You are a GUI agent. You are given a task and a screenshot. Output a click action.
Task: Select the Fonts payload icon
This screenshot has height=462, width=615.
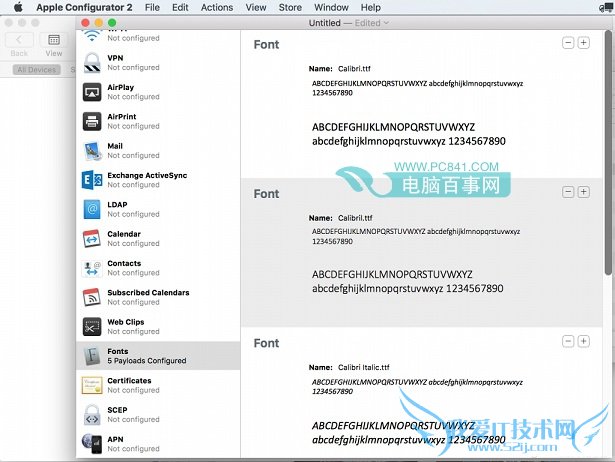point(92,356)
